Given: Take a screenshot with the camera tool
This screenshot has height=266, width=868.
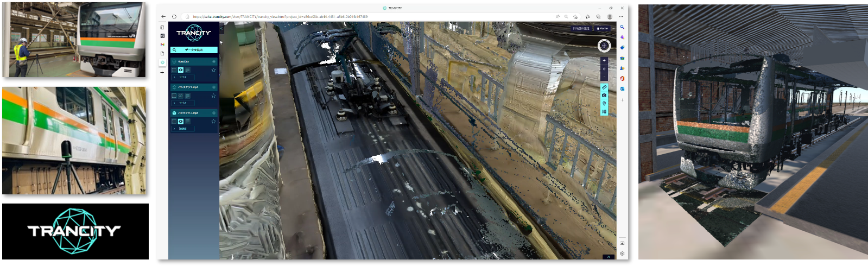Looking at the screenshot, I should click(x=604, y=95).
